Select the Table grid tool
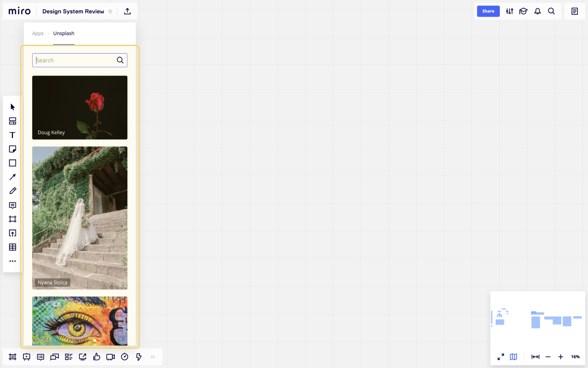 [12, 247]
